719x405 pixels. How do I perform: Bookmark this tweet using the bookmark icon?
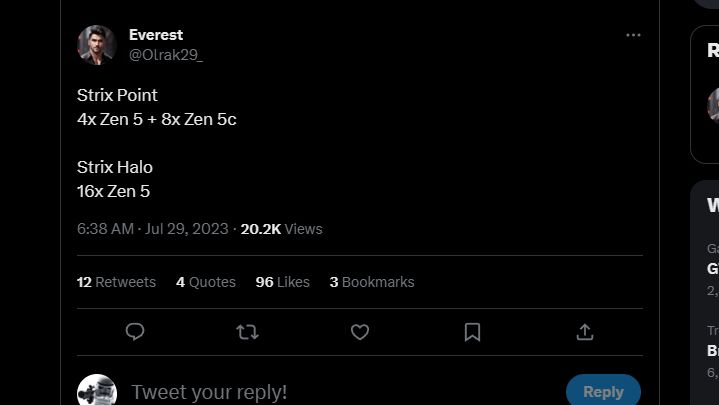click(x=473, y=332)
